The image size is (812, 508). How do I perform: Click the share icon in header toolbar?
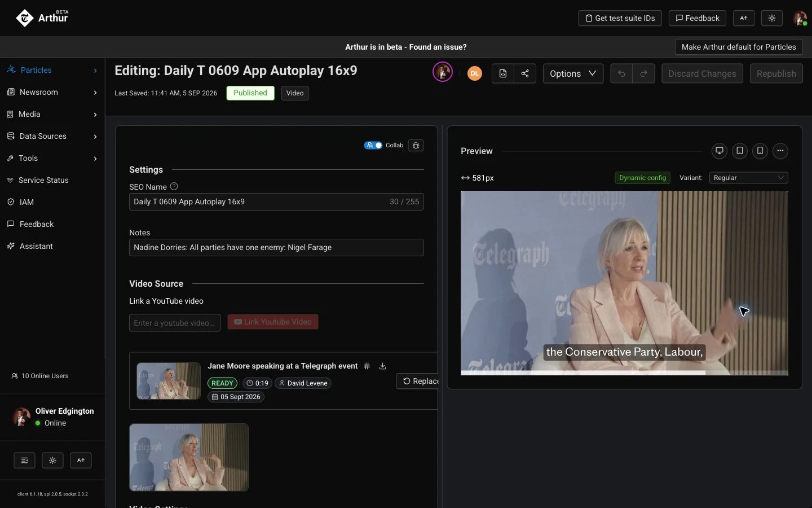(525, 73)
